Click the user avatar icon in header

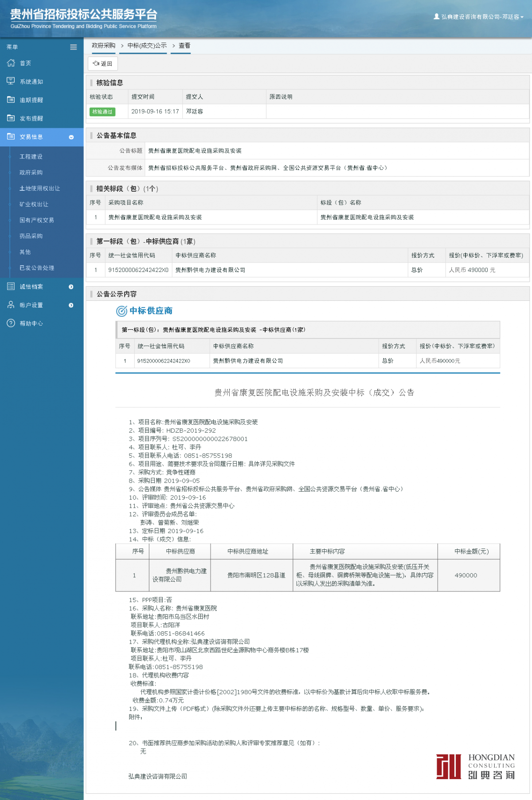(436, 16)
